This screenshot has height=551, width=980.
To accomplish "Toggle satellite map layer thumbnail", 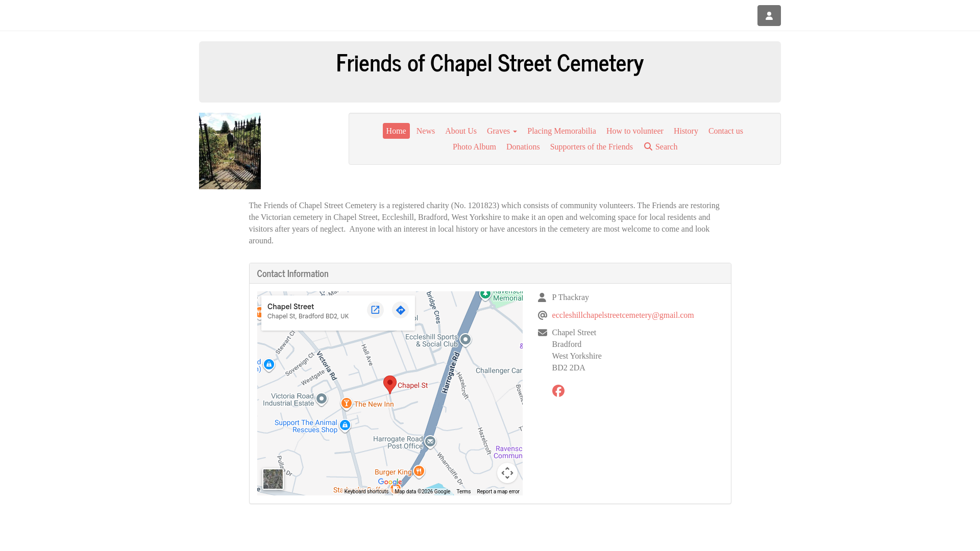I will point(273,480).
